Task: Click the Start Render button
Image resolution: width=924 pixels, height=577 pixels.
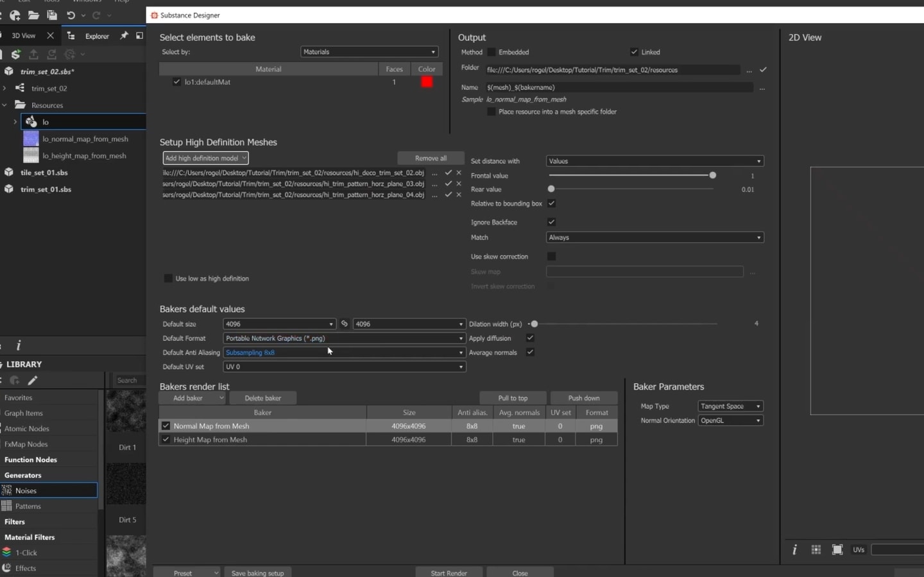Action: coord(449,573)
